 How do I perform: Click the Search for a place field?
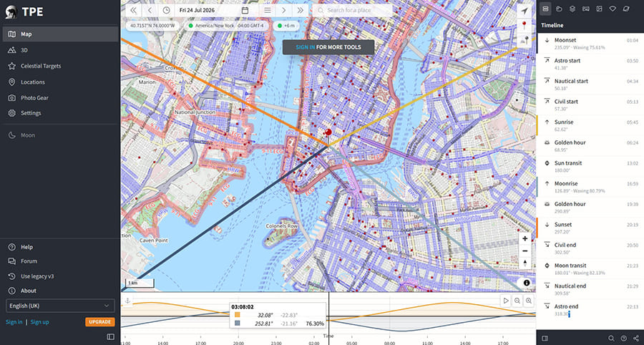pos(352,10)
